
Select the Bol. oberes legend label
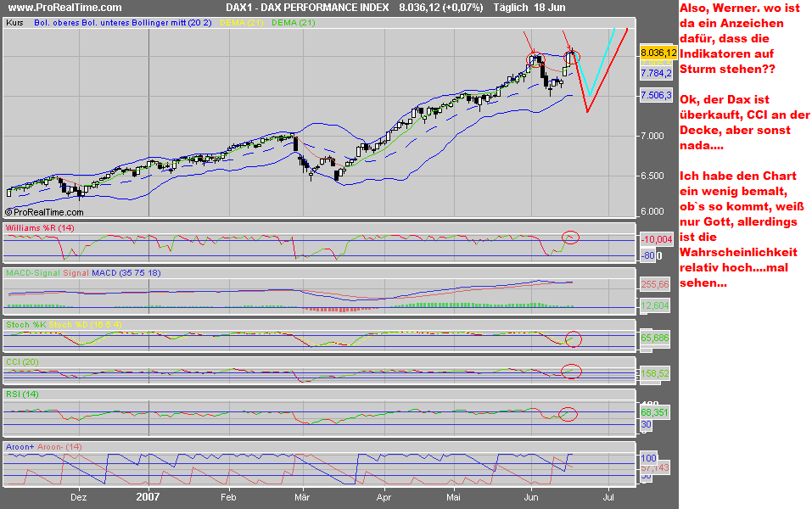pos(57,23)
